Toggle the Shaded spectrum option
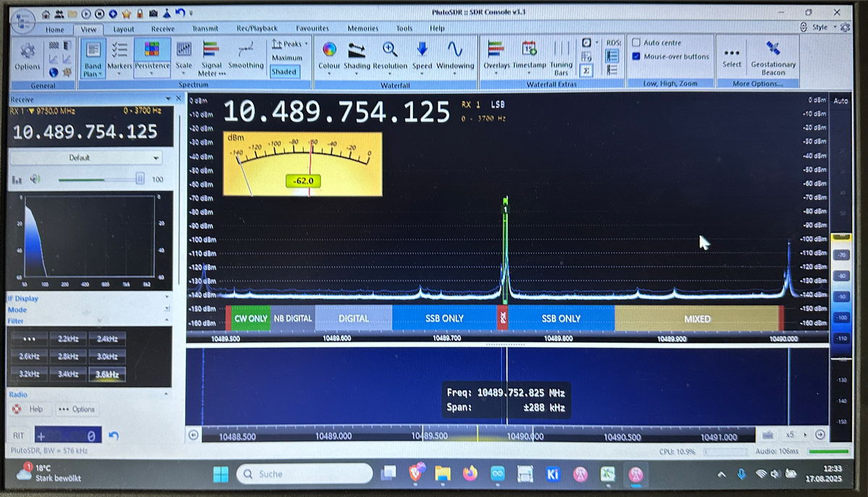 [284, 72]
